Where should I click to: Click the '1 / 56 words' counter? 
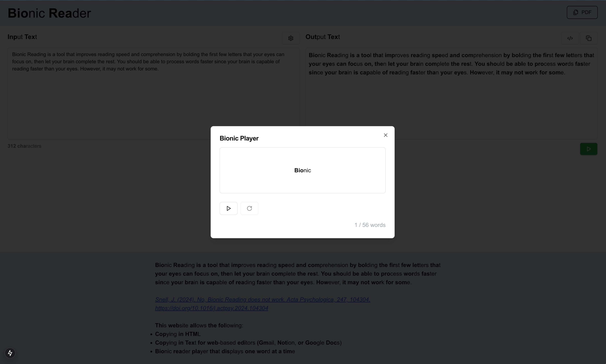[370, 225]
